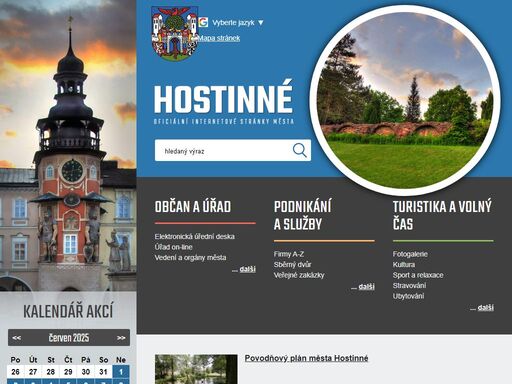512x384 pixels.
Task: Open the Mapa stránek link
Action: click(x=219, y=38)
